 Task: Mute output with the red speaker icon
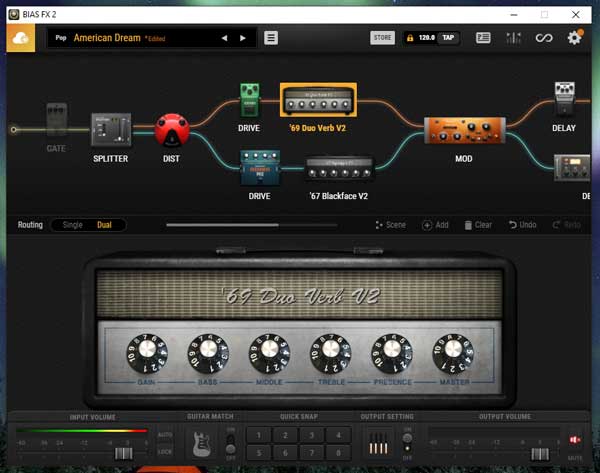575,440
